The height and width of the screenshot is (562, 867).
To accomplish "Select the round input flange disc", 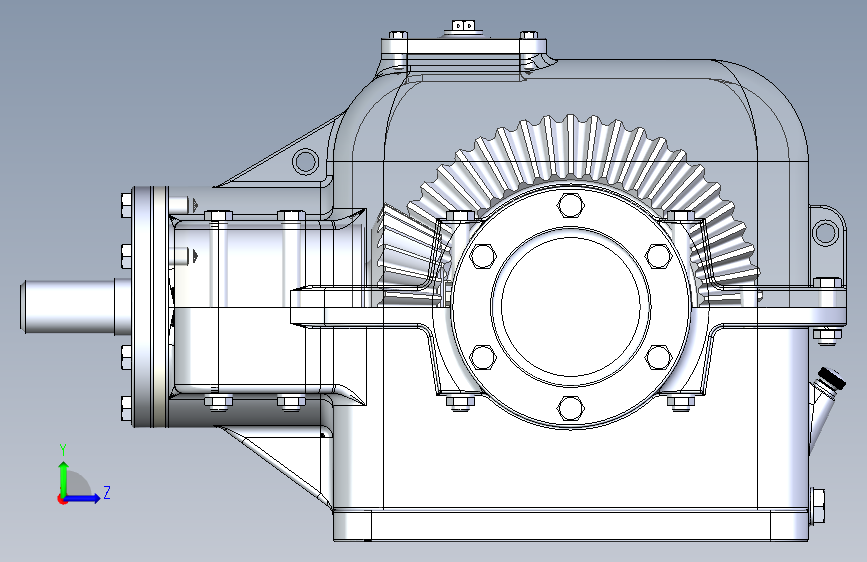I will click(x=150, y=307).
